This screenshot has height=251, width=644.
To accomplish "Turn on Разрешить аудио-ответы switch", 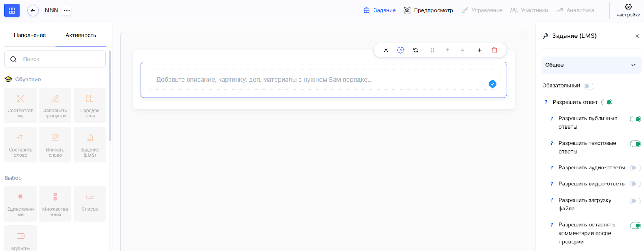I will 635,168.
